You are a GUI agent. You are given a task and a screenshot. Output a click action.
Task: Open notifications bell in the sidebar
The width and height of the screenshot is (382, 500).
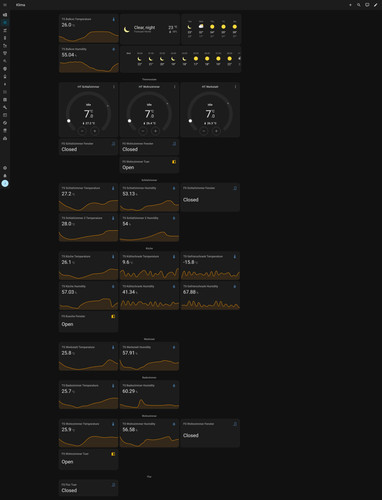pos(5,176)
